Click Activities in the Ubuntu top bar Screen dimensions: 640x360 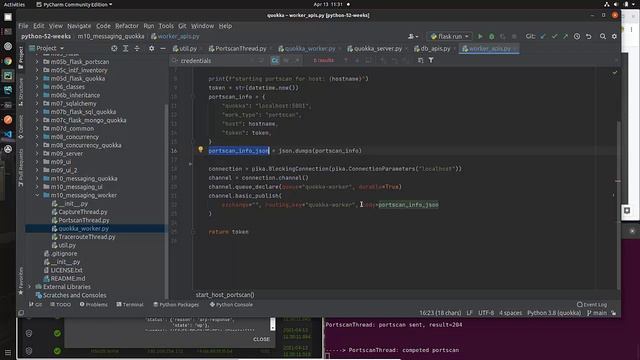tap(14, 4)
